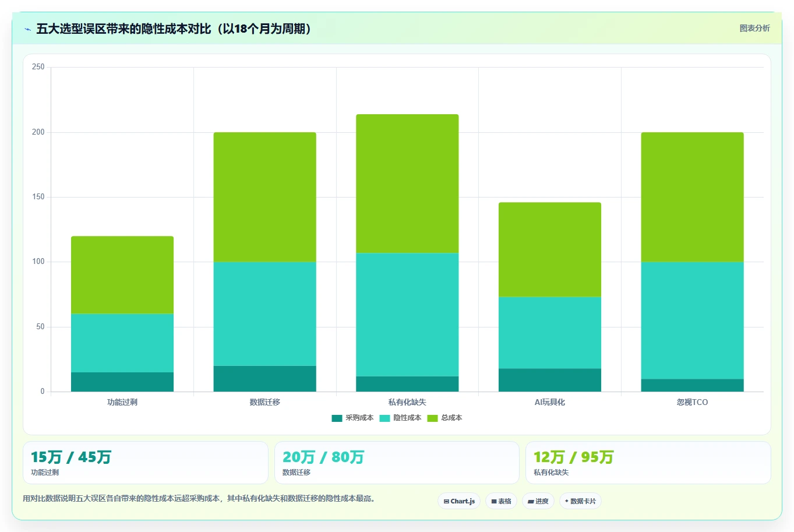Select the Chart.js pill button

coord(459,501)
